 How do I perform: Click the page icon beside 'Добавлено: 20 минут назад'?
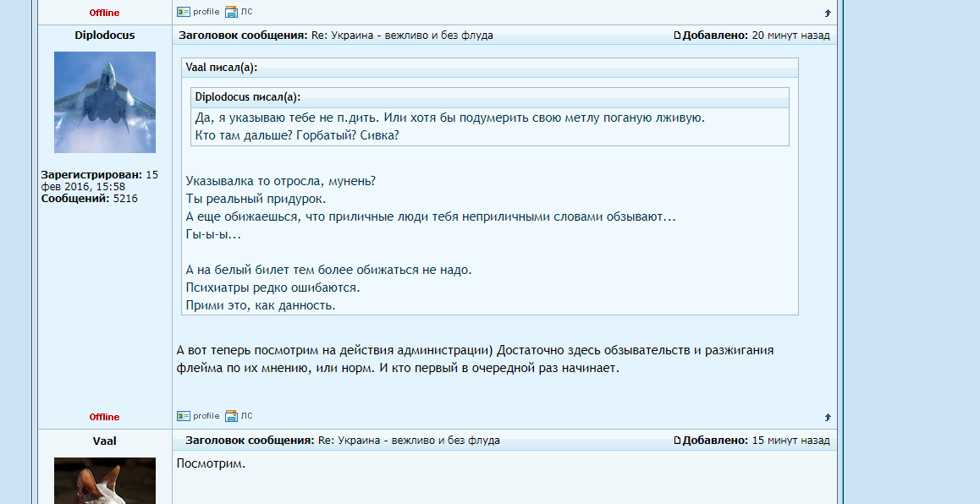tap(677, 35)
